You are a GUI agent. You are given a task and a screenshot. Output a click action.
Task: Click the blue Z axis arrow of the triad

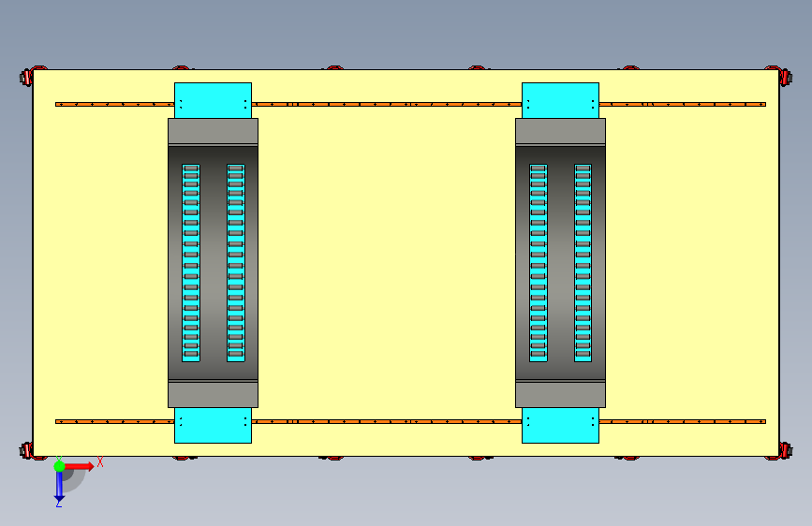click(59, 486)
